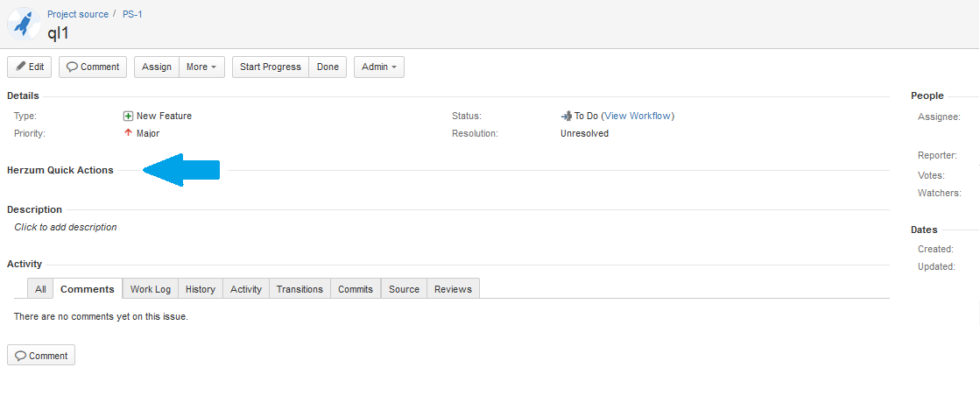Open the Admin dropdown menu

[379, 67]
